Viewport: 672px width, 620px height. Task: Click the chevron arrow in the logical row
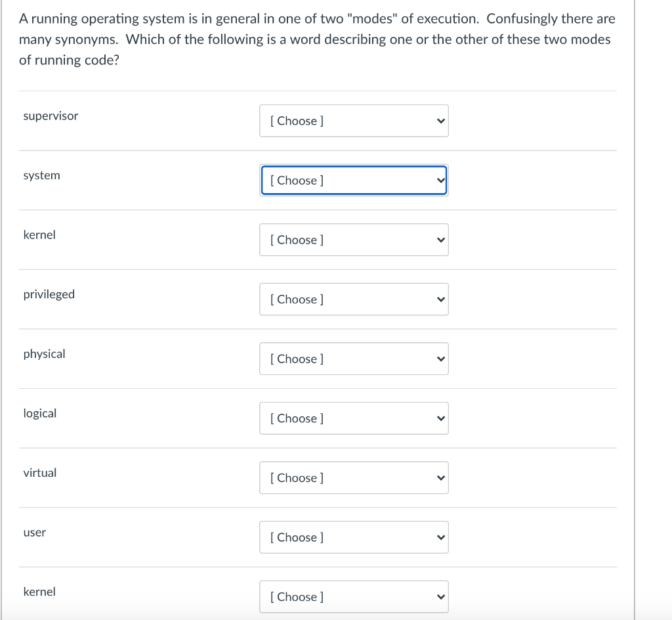pyautogui.click(x=441, y=418)
